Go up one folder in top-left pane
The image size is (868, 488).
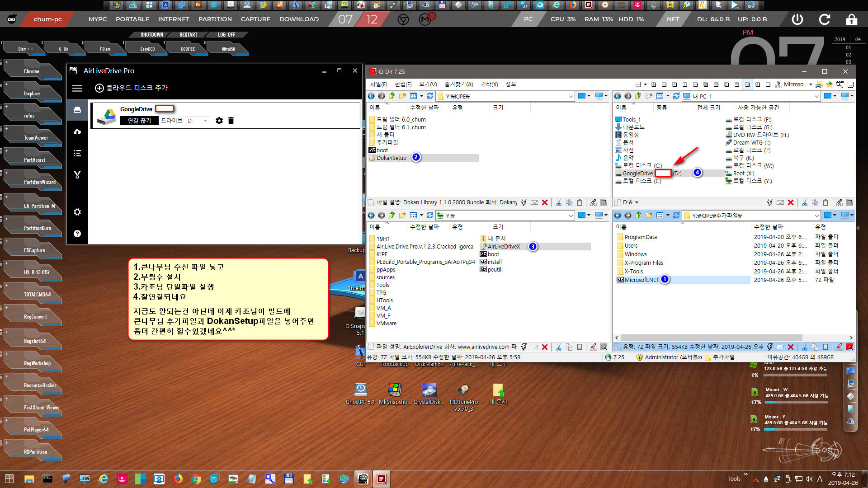392,96
